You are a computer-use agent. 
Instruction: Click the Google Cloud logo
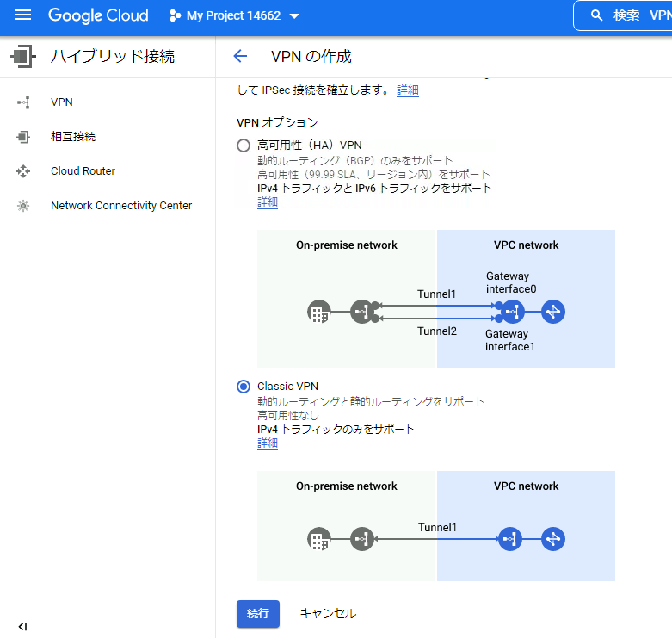98,15
